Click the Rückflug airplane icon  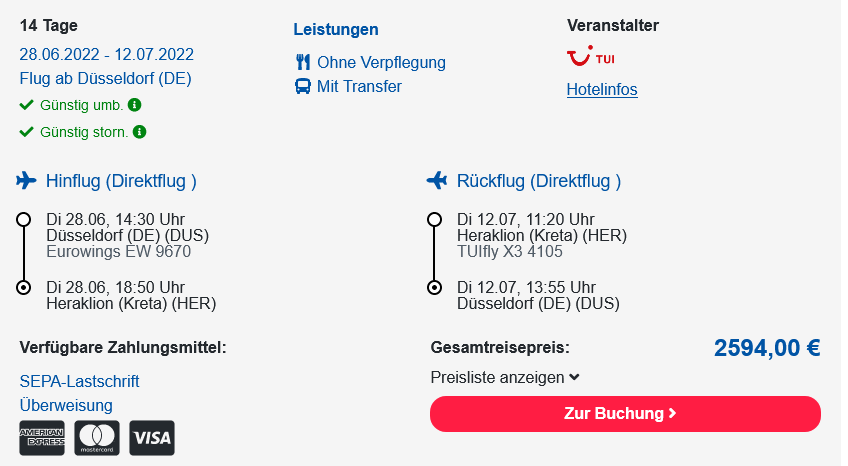click(437, 181)
